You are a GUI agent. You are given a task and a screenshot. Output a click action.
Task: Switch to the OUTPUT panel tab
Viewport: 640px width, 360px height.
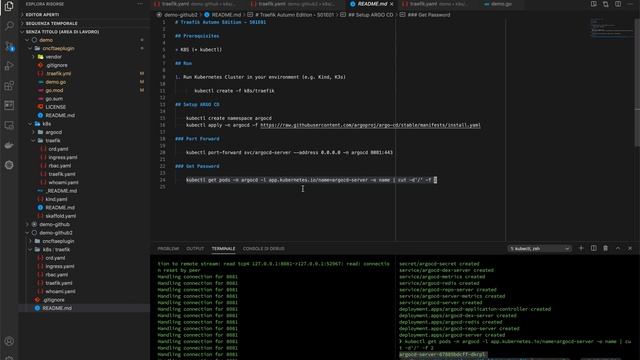point(195,249)
